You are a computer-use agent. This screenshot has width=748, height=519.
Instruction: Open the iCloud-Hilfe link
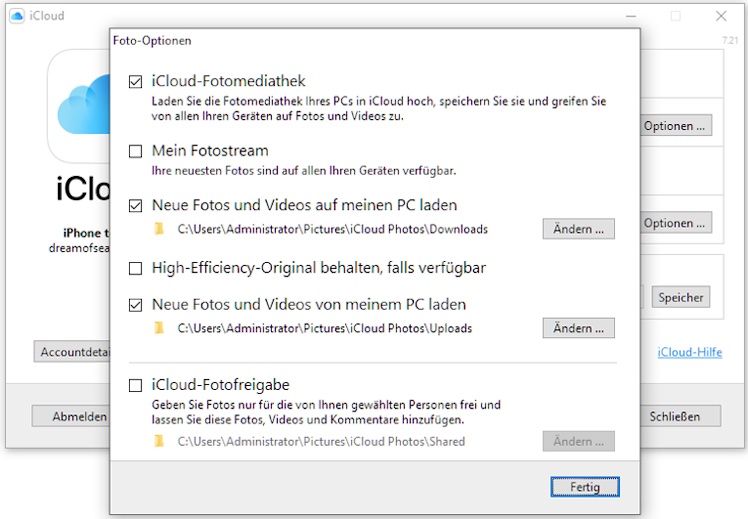(689, 352)
